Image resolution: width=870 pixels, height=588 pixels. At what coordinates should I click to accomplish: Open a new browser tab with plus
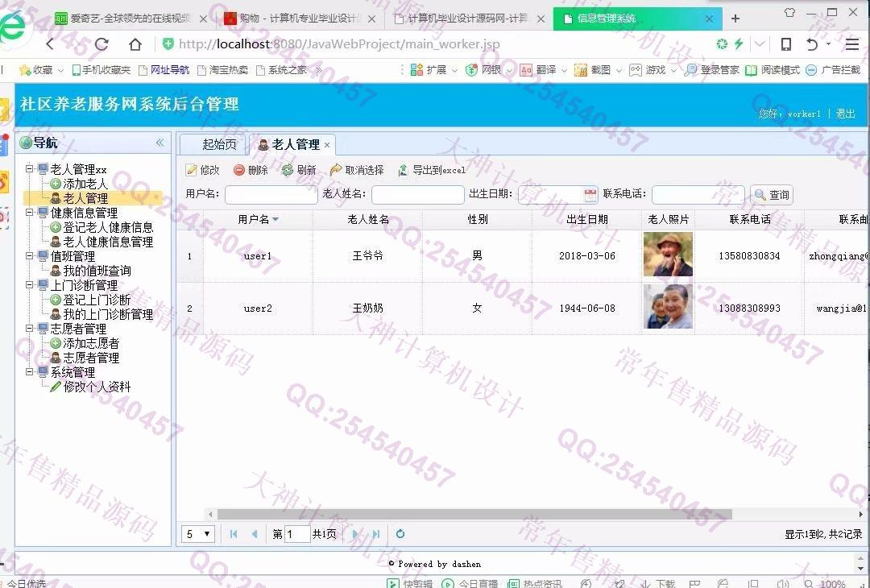tap(735, 19)
